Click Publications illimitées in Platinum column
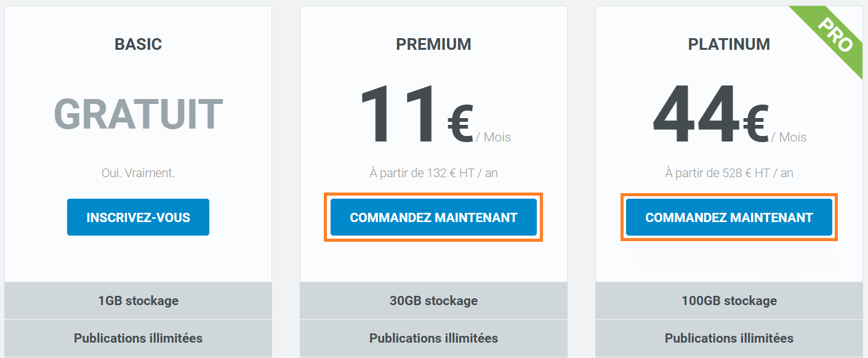The width and height of the screenshot is (868, 358). coord(729,338)
